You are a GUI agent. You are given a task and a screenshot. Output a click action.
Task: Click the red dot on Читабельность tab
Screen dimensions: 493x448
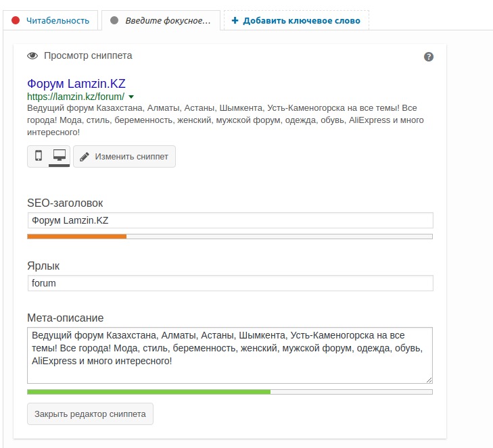tap(16, 20)
